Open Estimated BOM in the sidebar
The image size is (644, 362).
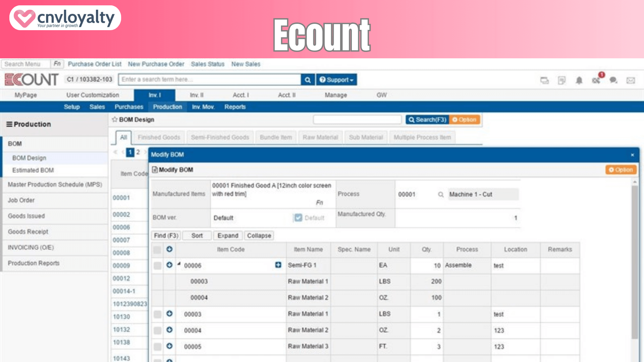pos(33,170)
